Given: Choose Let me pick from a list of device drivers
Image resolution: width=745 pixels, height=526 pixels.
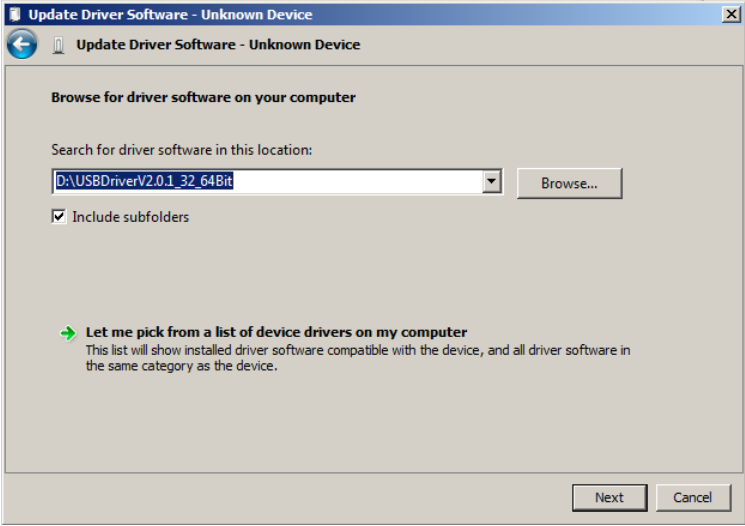Looking at the screenshot, I should coord(276,332).
